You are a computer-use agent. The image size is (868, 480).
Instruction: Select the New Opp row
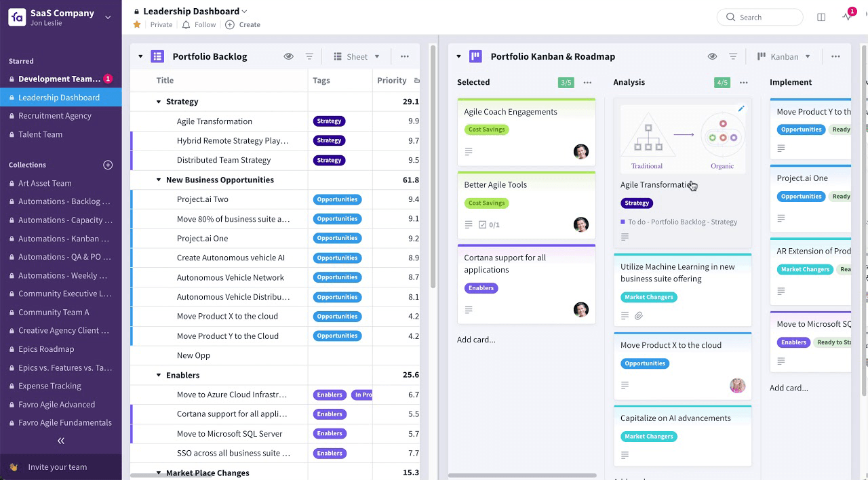(275, 355)
